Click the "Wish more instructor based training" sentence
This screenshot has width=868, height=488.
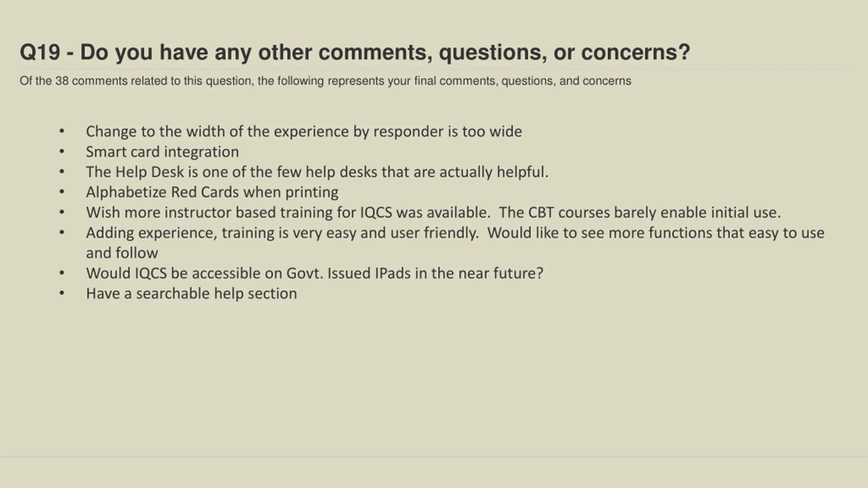click(288, 213)
